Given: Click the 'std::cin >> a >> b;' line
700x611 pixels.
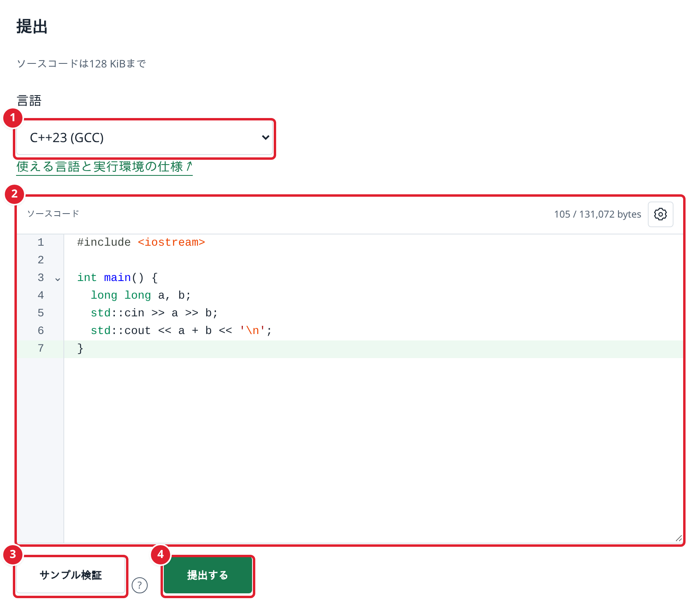Looking at the screenshot, I should pos(154,313).
